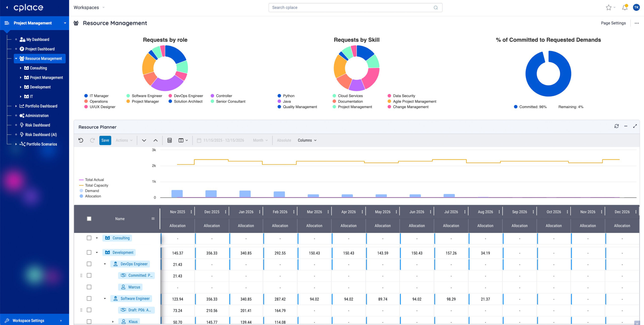Screen dimensions: 644x325
Task: Click the favorites star icon
Action: coord(609,8)
